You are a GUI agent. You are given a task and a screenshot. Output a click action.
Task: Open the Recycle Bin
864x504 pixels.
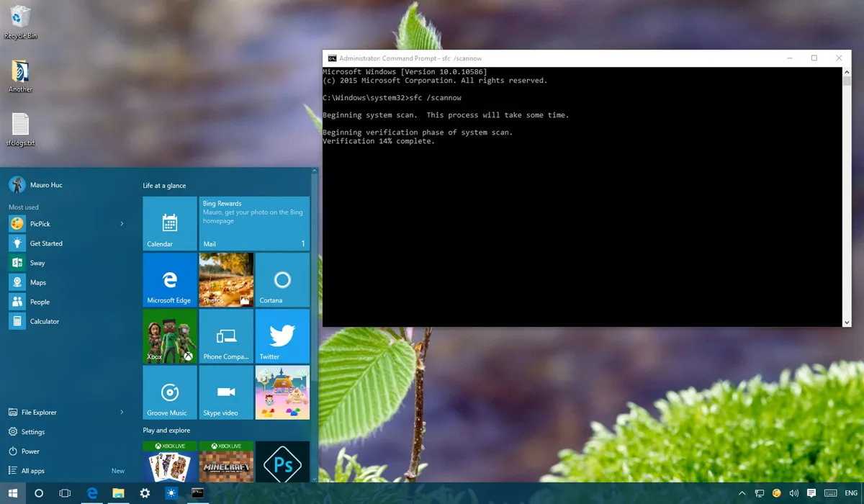(20, 14)
